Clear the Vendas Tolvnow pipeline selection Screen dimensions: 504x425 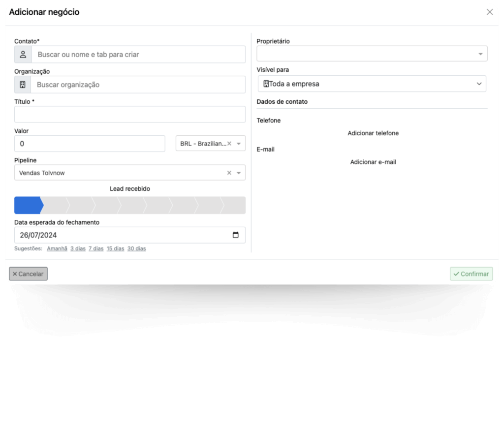[x=229, y=173]
